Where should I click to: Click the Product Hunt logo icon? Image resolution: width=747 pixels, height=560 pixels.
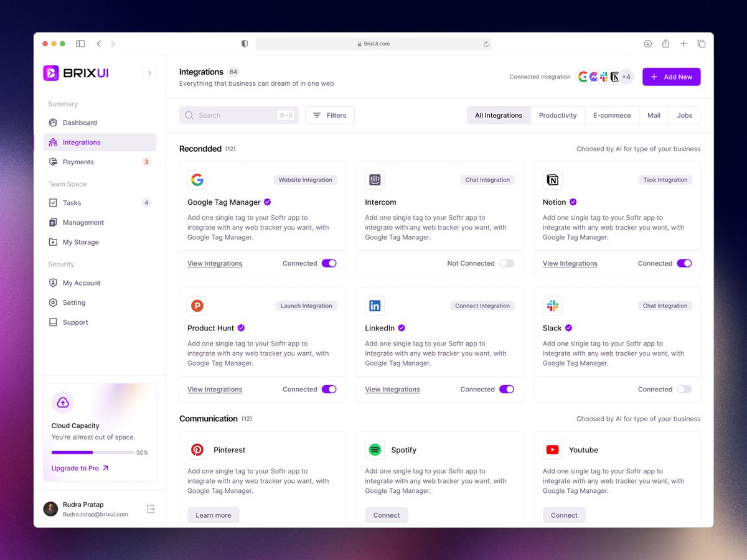point(197,306)
